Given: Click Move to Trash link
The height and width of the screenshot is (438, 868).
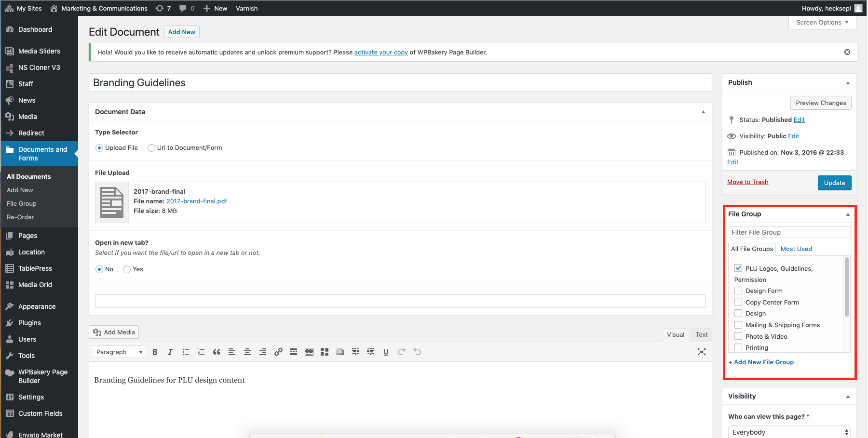Looking at the screenshot, I should 747,182.
